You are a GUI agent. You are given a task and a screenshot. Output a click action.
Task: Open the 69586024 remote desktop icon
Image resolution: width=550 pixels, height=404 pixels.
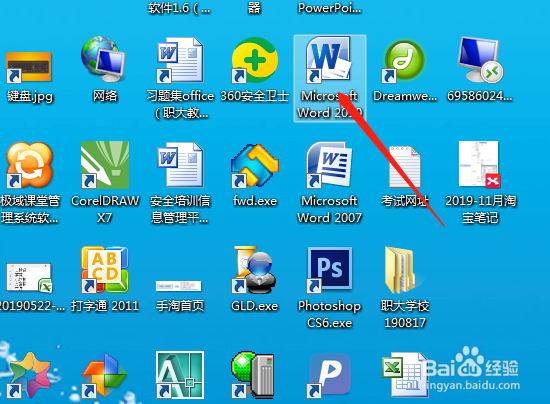click(x=480, y=60)
